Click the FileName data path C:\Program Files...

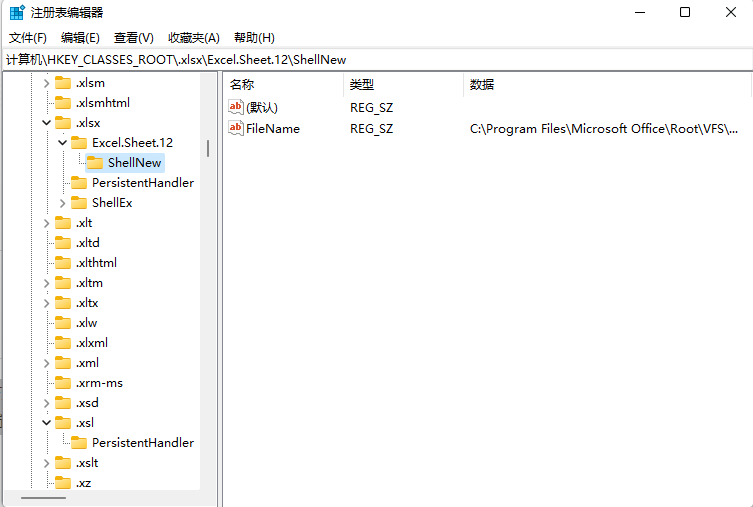604,129
